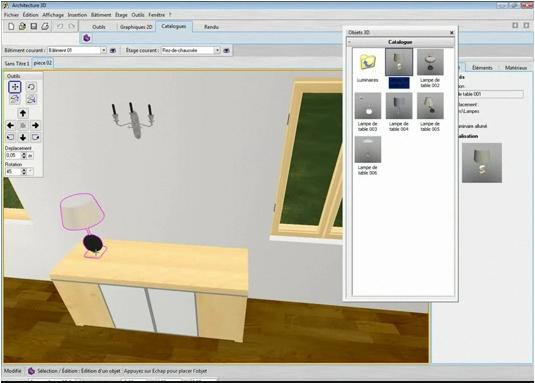Screen dimensions: 535x383
Task: Click the selected table lamp in 3D view
Action: tap(84, 225)
